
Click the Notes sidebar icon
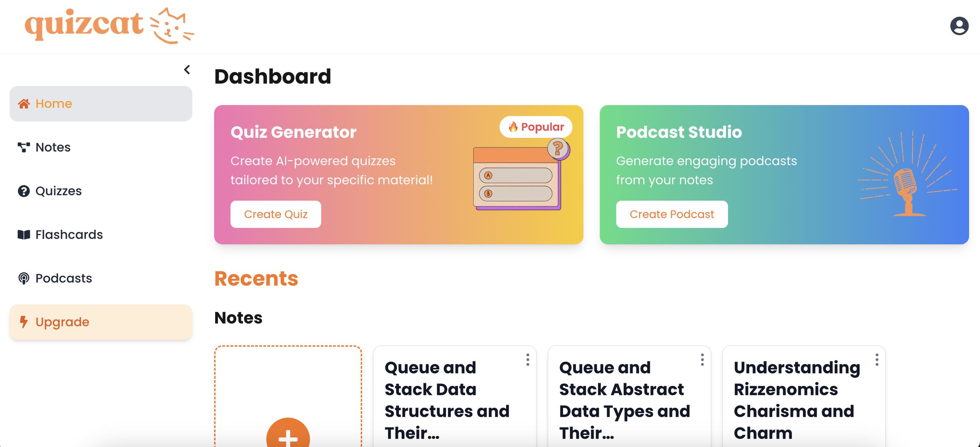coord(24,147)
